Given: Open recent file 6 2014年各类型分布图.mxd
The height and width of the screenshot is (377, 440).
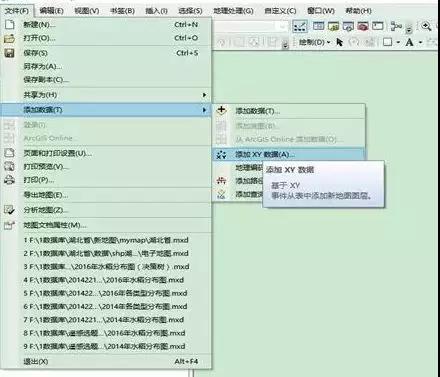Looking at the screenshot, I should tap(105, 306).
